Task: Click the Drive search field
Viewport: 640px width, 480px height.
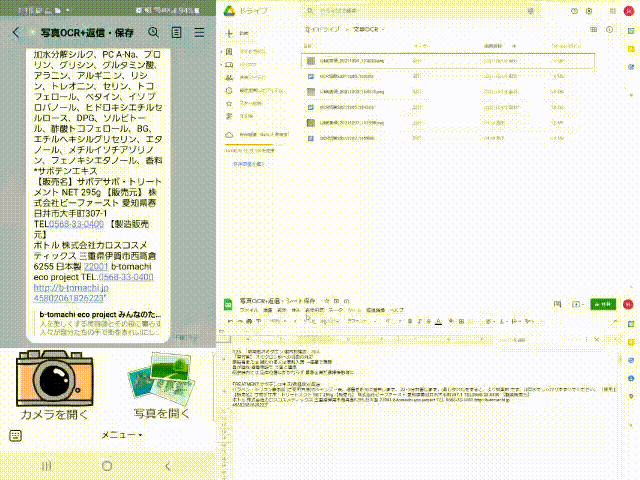Action: pos(420,11)
